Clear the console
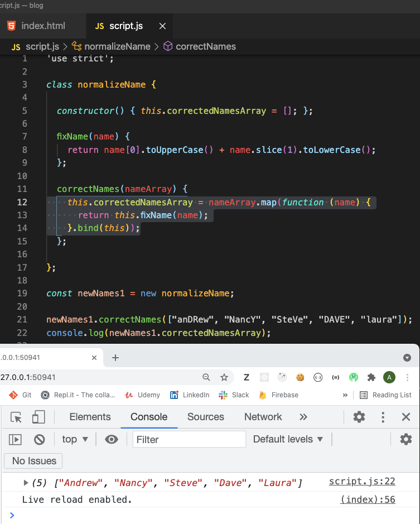Image resolution: width=420 pixels, height=524 pixels. click(x=40, y=439)
